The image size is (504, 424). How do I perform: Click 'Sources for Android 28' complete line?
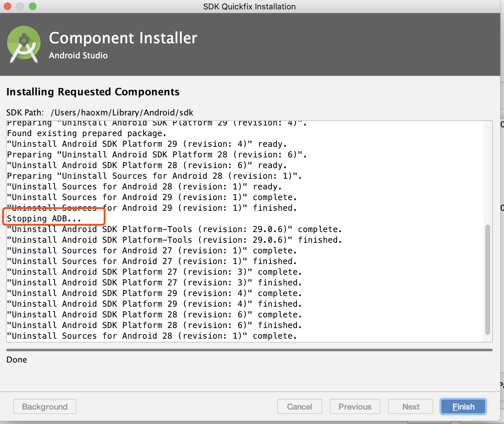tap(152, 336)
